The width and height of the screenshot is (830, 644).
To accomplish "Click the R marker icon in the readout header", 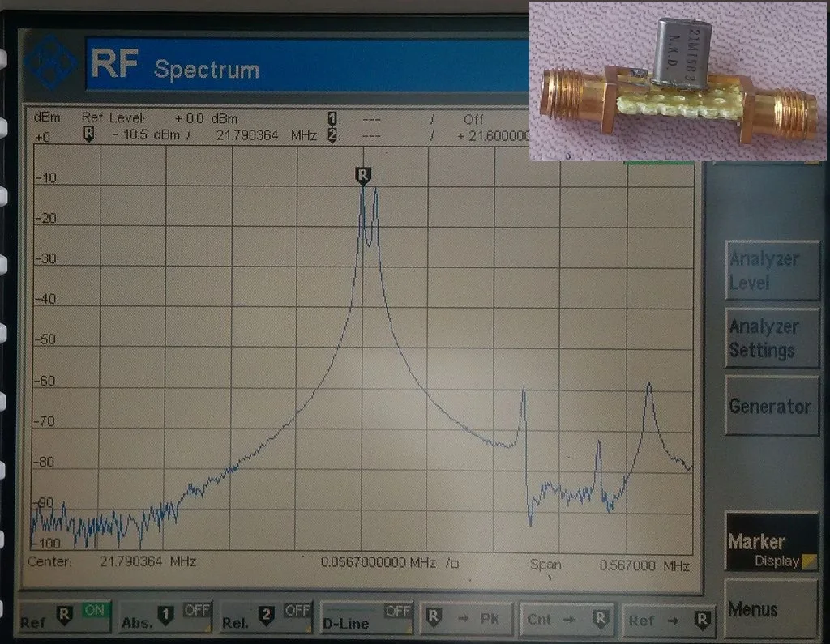I will point(89,134).
